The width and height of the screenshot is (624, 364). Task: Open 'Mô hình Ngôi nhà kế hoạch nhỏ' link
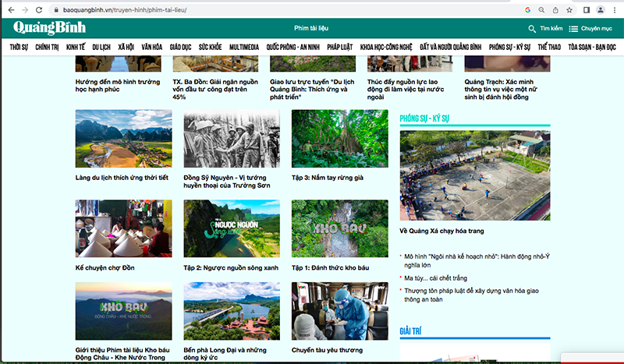coord(477,260)
